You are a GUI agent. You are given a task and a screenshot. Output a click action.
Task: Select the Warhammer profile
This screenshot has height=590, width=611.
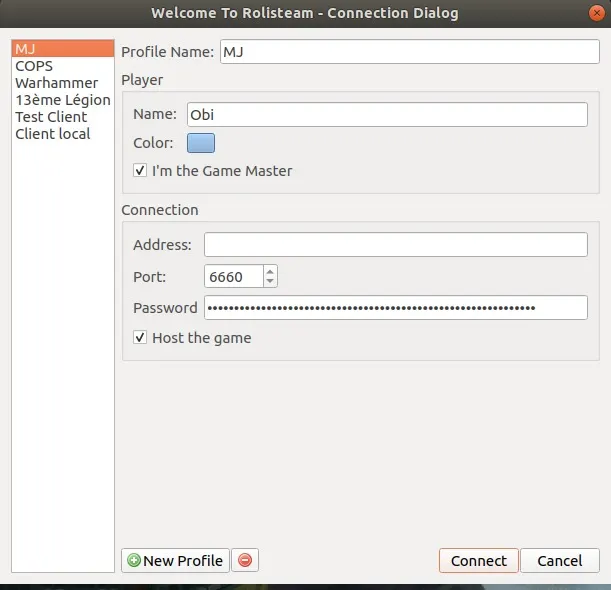coord(63,83)
